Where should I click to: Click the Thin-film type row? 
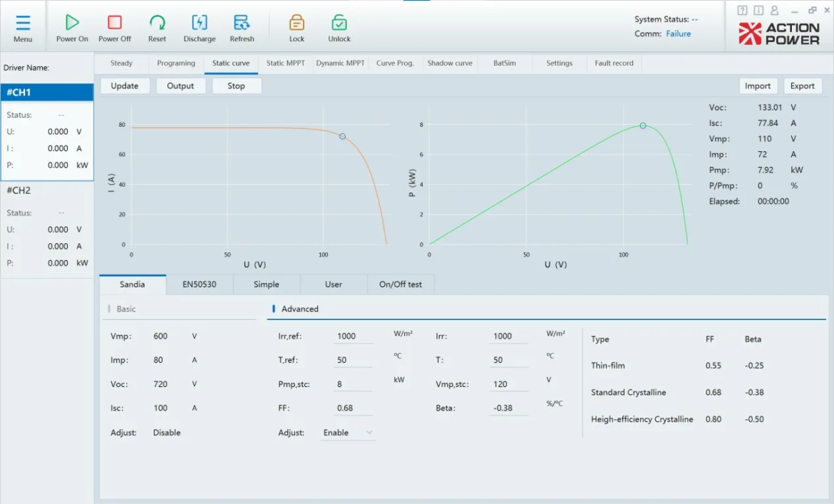[x=678, y=366]
